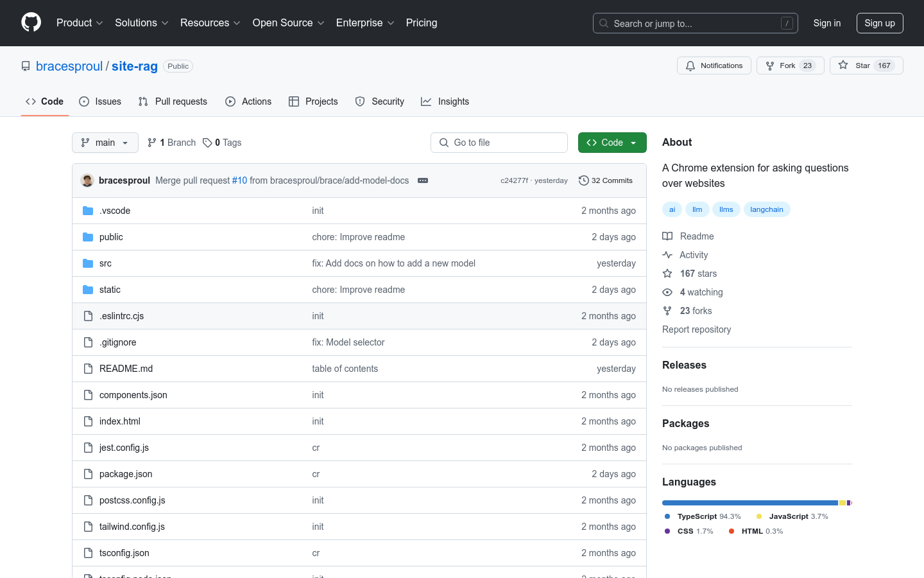Open components.json file
Viewport: 924px width, 578px height.
coord(133,395)
